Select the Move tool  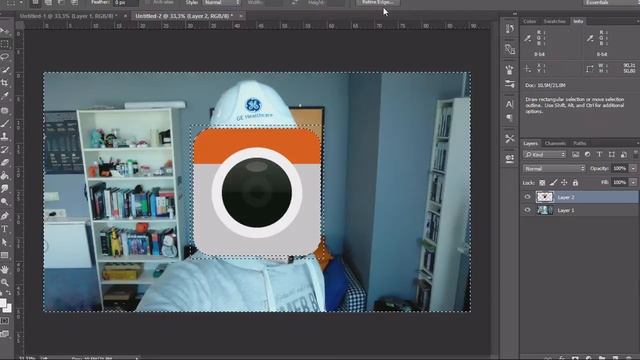pyautogui.click(x=4, y=31)
